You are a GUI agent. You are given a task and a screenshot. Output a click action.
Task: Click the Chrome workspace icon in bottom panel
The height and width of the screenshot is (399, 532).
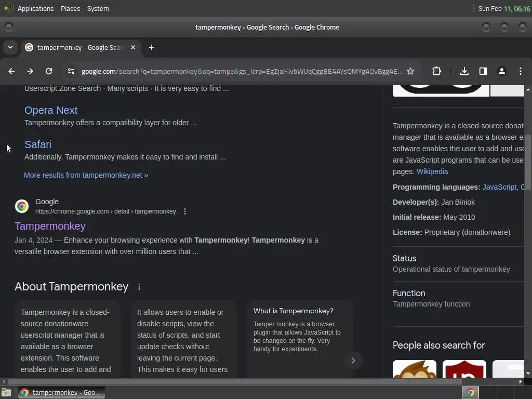(x=470, y=393)
